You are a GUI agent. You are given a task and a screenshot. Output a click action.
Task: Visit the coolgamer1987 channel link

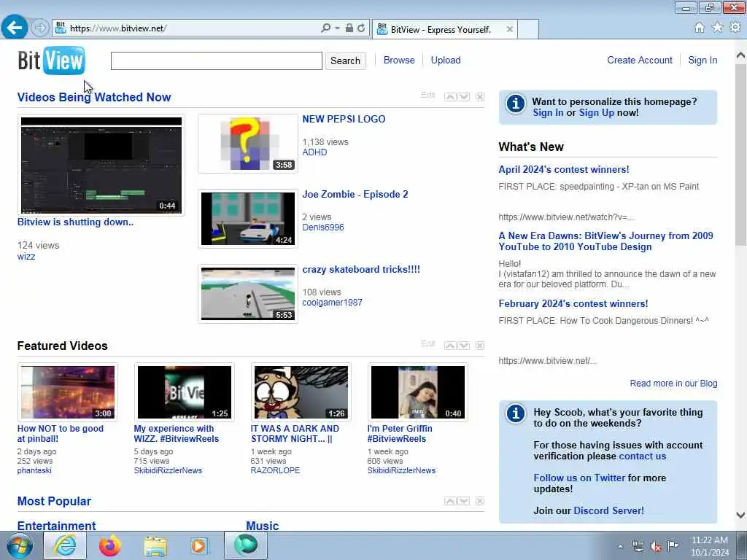332,303
